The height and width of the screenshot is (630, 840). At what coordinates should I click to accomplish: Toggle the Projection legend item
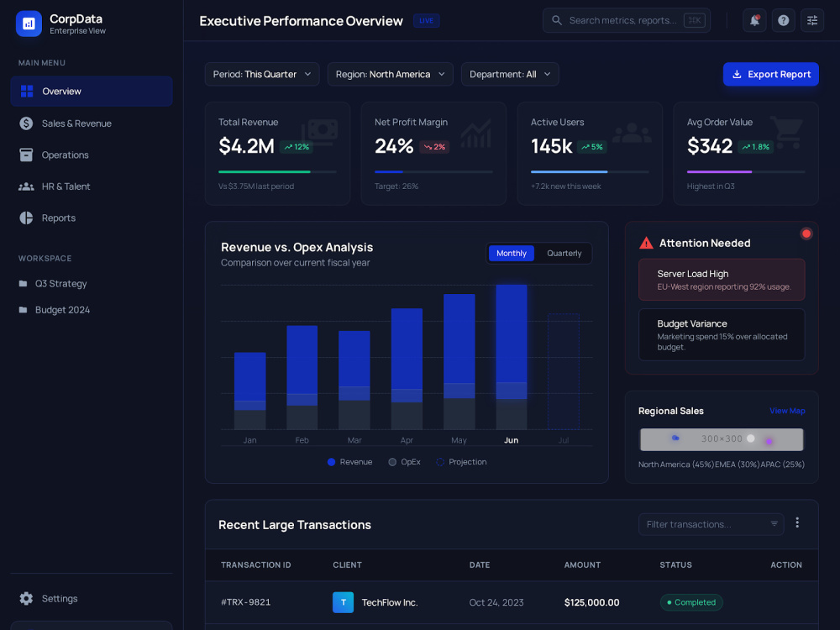tap(461, 462)
